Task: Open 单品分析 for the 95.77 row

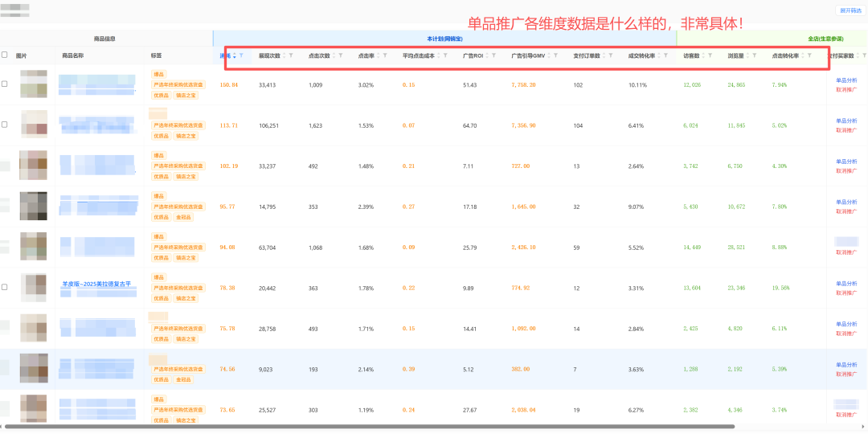Action: [846, 202]
